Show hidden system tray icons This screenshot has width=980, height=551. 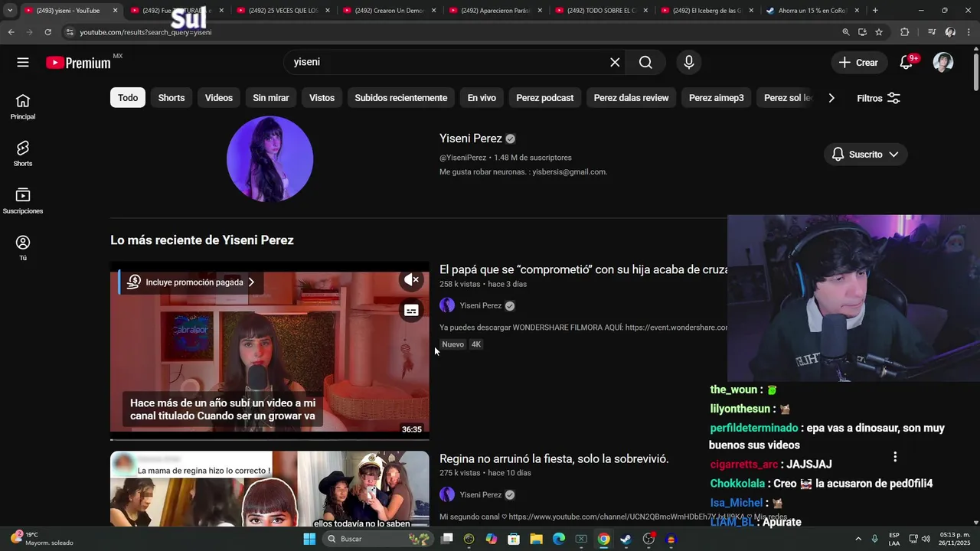tap(857, 539)
